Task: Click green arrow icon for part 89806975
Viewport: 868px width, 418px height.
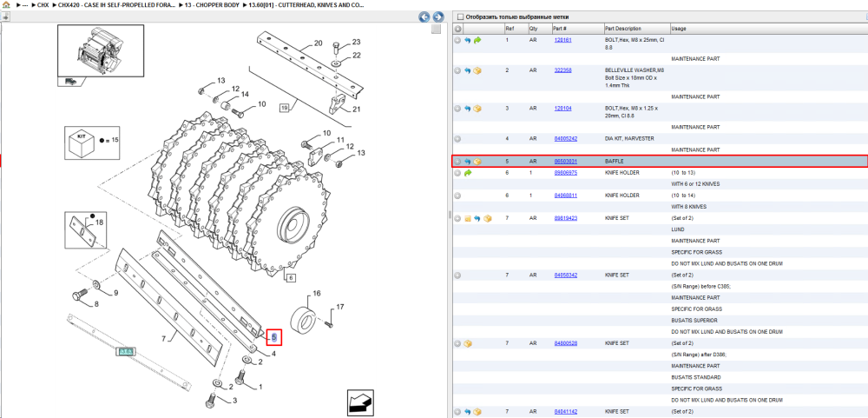Action: tap(467, 173)
